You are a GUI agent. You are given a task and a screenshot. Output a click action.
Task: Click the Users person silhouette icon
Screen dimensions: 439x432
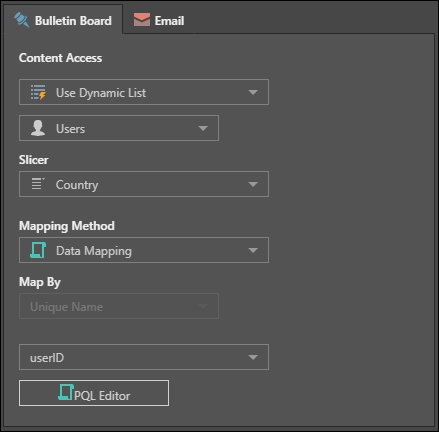[x=38, y=128]
